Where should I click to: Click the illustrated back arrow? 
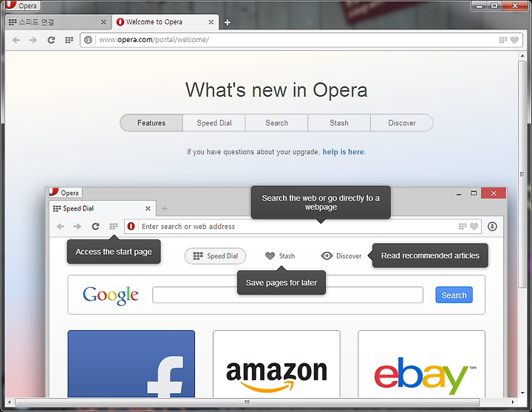click(61, 226)
